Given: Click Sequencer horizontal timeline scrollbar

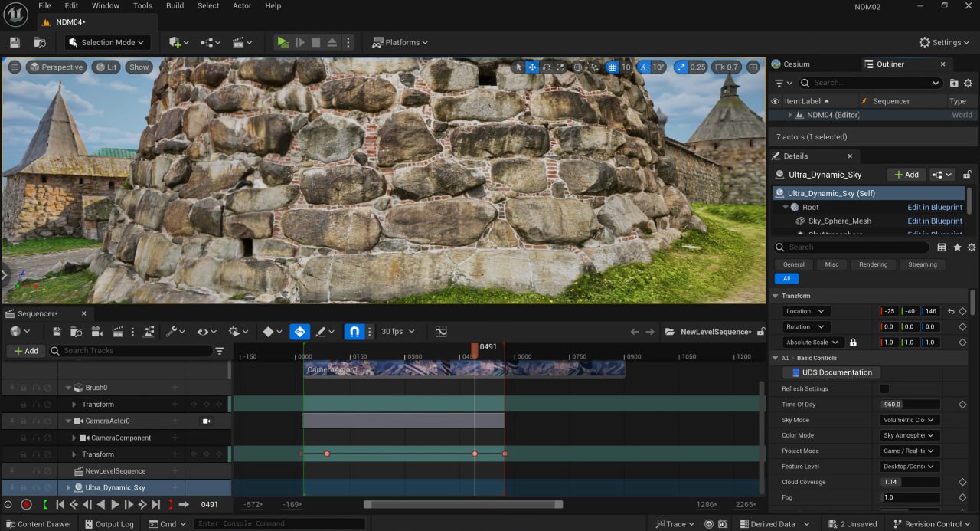Looking at the screenshot, I should click(462, 504).
